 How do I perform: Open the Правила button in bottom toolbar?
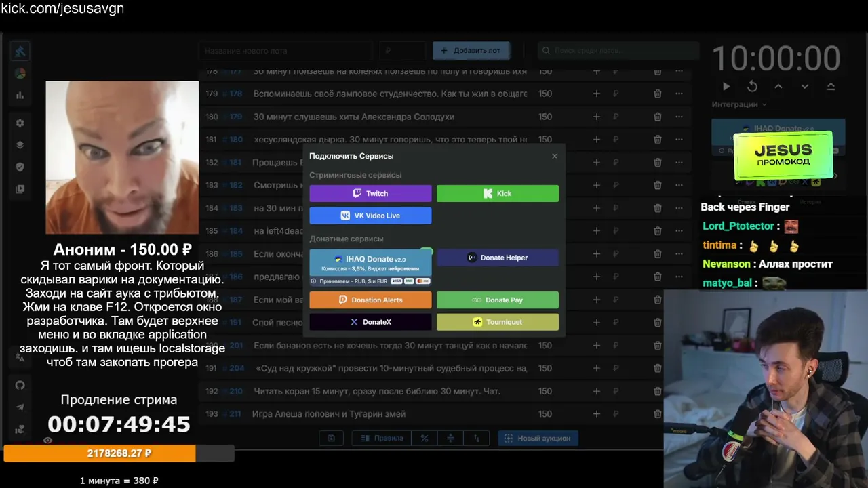point(382,439)
